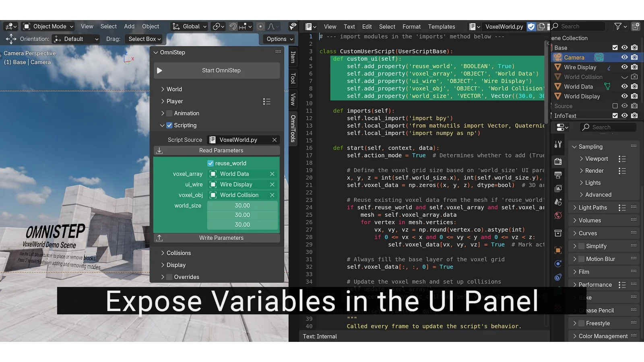This screenshot has height=362, width=644.
Task: Switch to the Item sidebar tab
Action: [x=293, y=57]
